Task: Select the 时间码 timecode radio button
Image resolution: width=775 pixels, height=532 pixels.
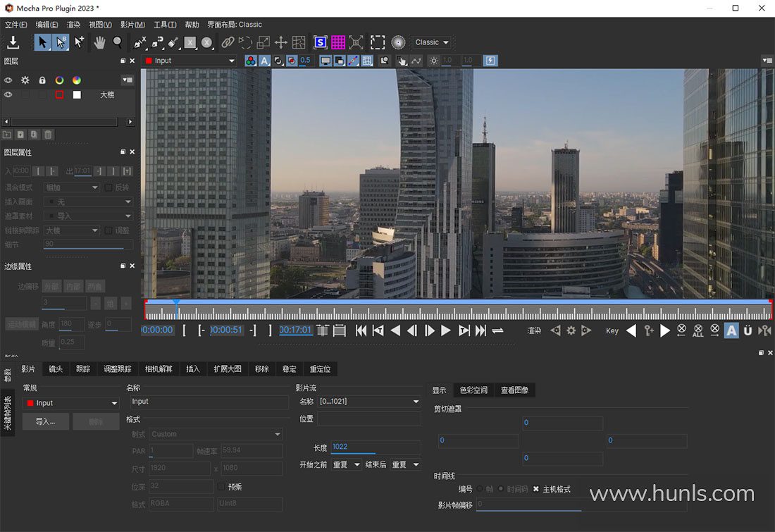Action: point(501,489)
